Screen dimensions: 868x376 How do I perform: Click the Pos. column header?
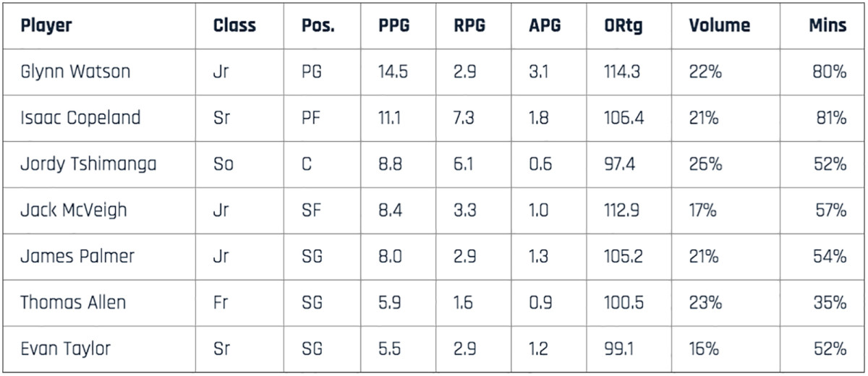pos(318,26)
